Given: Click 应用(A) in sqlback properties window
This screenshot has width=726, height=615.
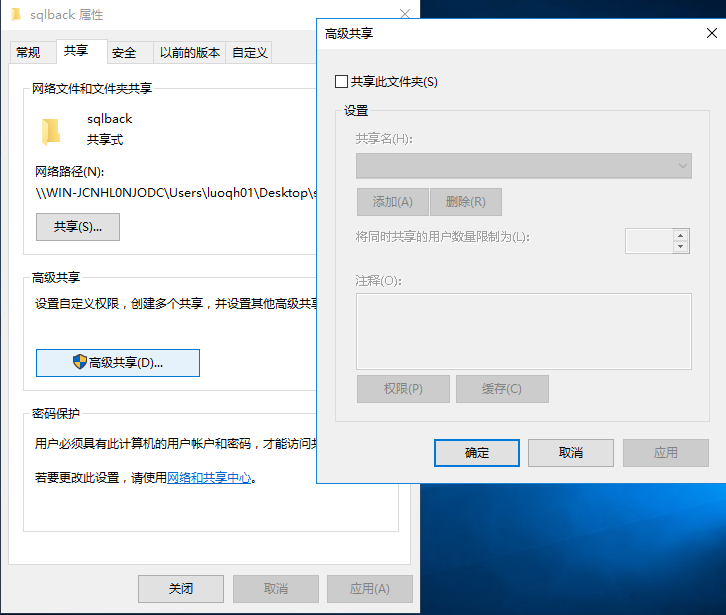Looking at the screenshot, I should point(369,589).
